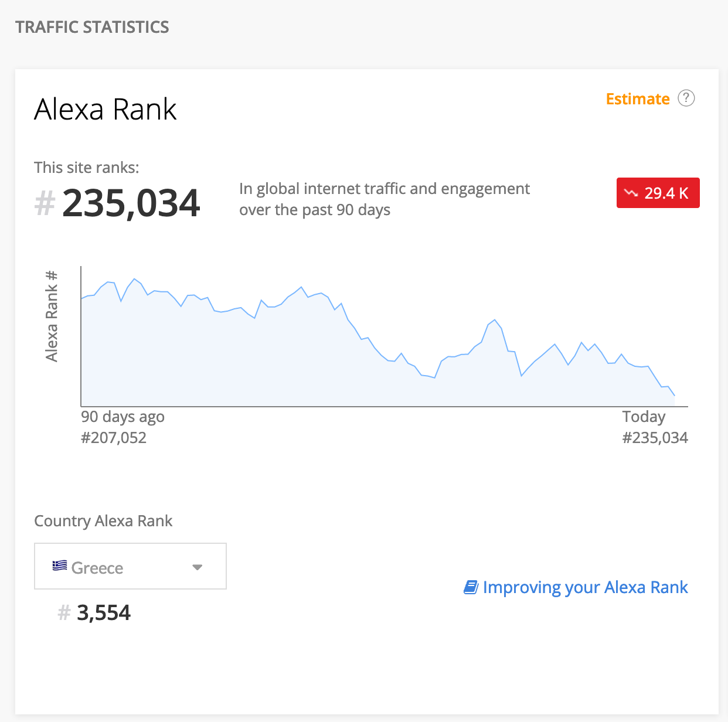Click the Alexa Rank # vertical axis label
Viewport: 728px width, 722px height.
pos(52,316)
